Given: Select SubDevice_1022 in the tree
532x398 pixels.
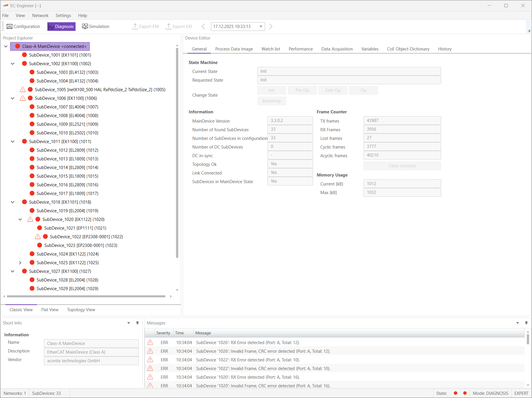Looking at the screenshot, I should pyautogui.click(x=86, y=237).
